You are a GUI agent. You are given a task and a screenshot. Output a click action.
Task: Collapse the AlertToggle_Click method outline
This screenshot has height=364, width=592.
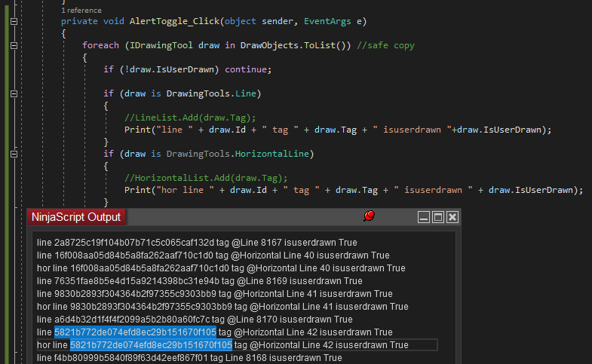coord(14,22)
